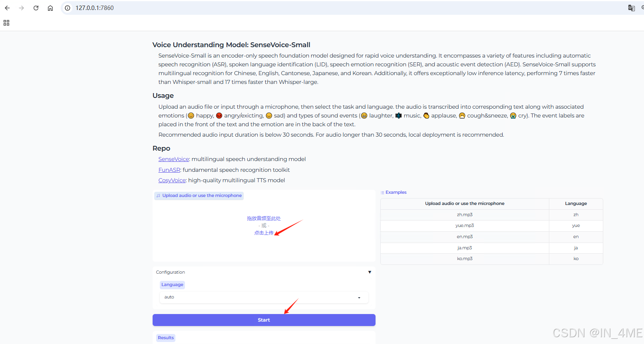The height and width of the screenshot is (344, 644).
Task: Click the en language cell in examples
Action: click(576, 237)
